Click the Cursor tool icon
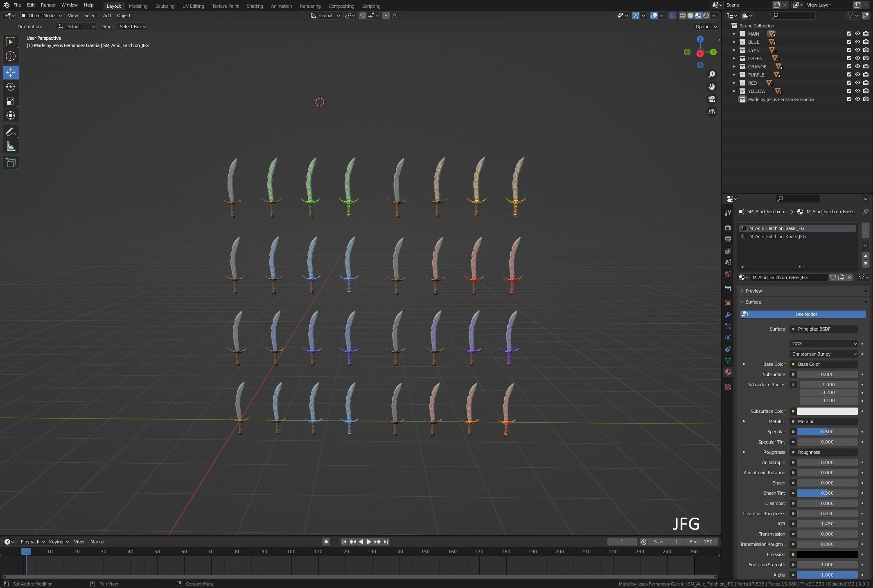This screenshot has width=873, height=588. pos(11,56)
